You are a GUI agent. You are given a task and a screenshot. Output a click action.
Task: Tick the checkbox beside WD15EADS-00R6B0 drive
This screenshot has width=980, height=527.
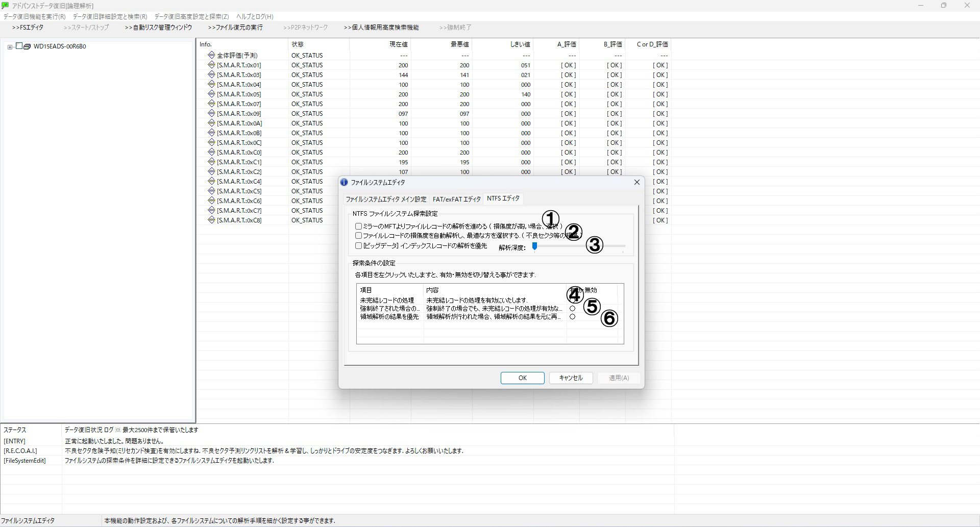coord(19,46)
